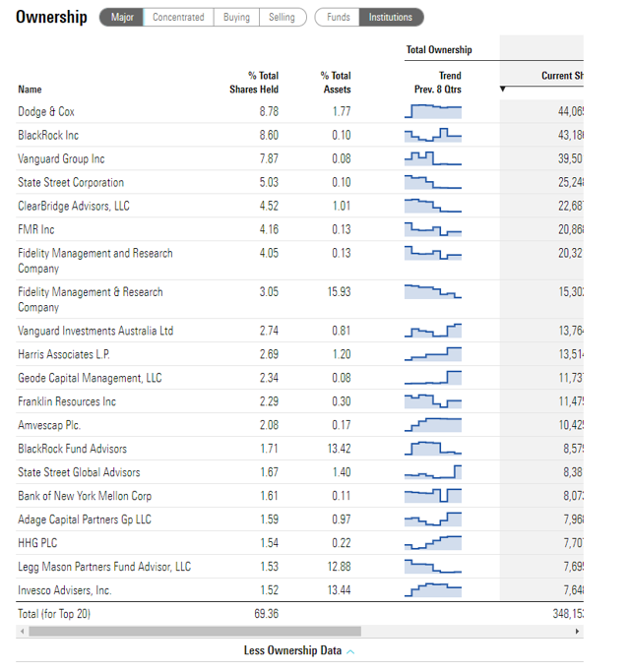Switch to Funds view
Viewport: 630px width, 672px height.
pyautogui.click(x=338, y=17)
